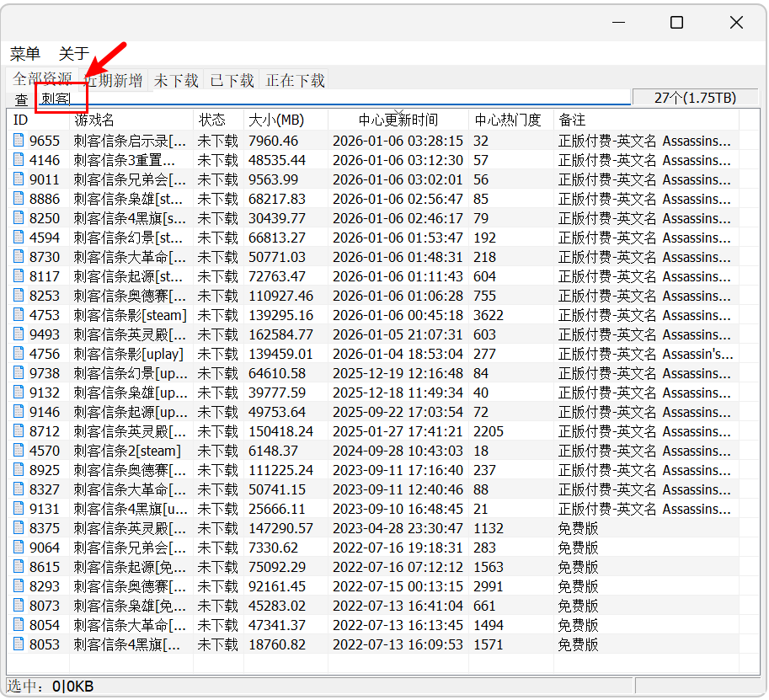Click update time 2024-09-28 10:43:03
Viewport: 769px width, 700px height.
[398, 451]
